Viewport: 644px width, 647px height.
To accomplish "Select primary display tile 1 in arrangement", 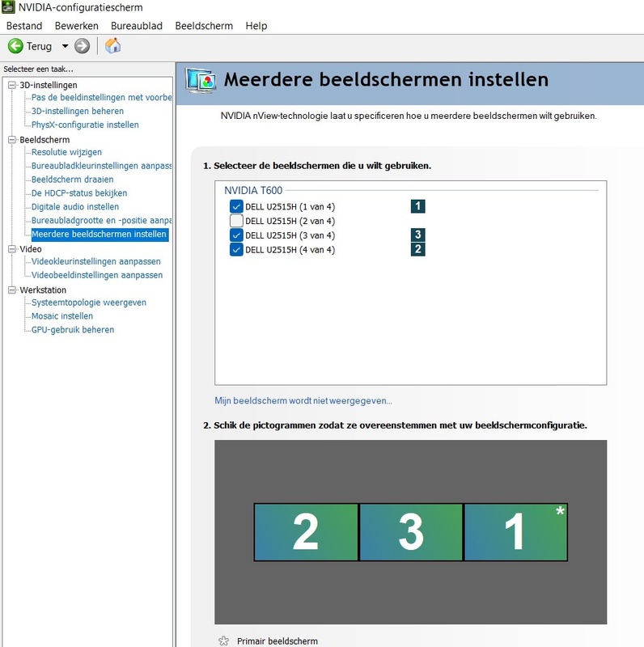I will click(516, 532).
